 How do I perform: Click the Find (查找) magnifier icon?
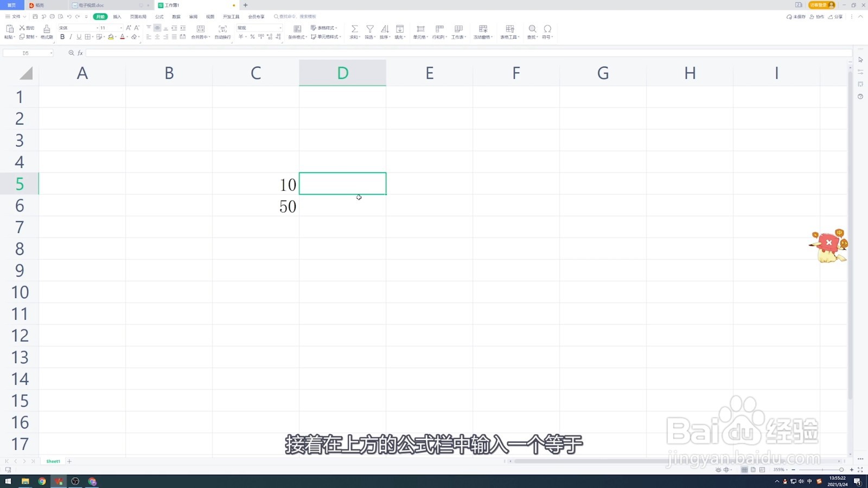pos(532,29)
